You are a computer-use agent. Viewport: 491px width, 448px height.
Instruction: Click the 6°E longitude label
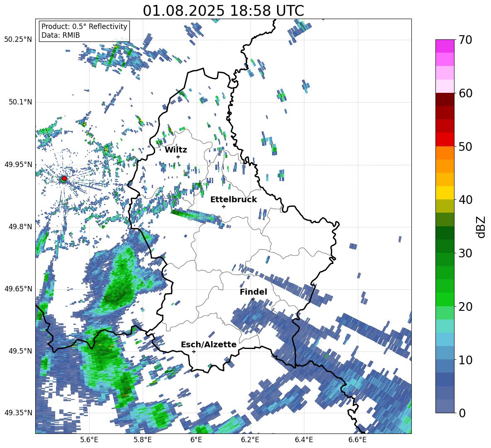click(x=196, y=440)
